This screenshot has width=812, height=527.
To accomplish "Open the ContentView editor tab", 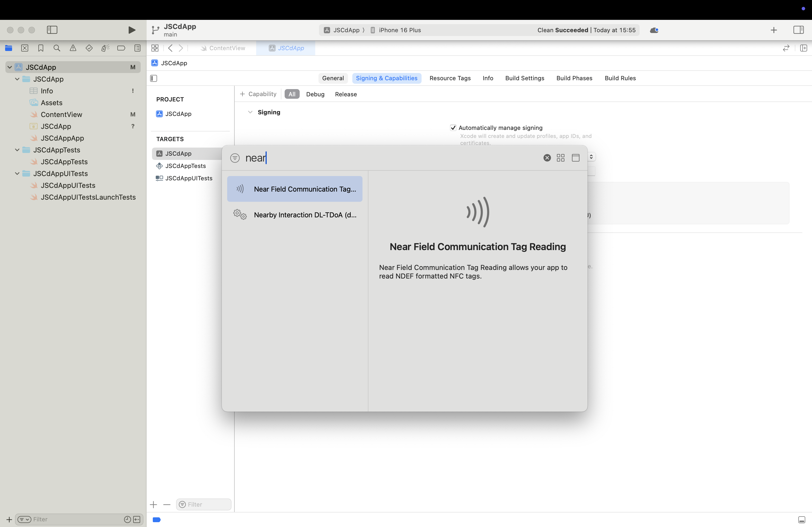I will [227, 48].
